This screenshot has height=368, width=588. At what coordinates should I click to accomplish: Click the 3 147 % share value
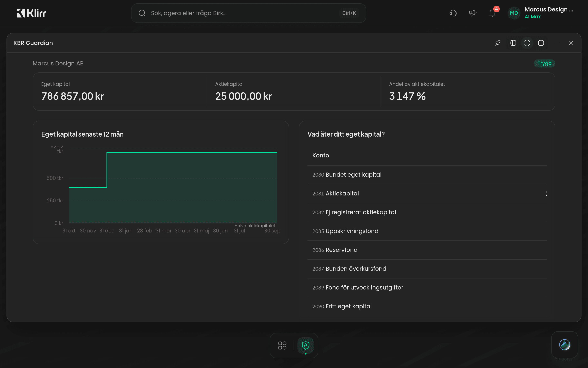[x=407, y=96]
